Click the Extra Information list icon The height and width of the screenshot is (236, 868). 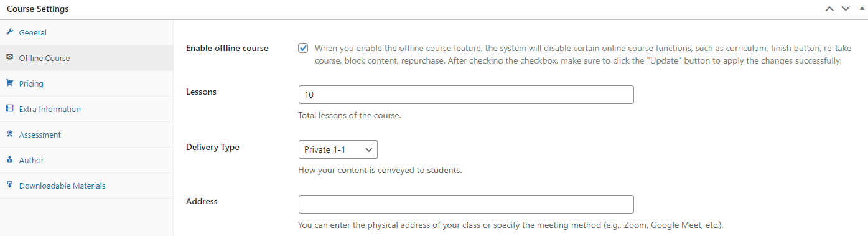pos(9,109)
